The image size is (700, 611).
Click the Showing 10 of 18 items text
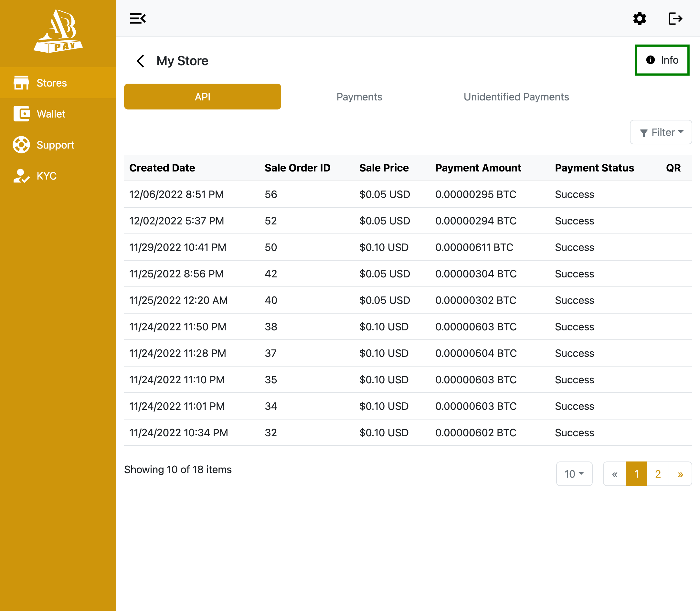pyautogui.click(x=178, y=470)
